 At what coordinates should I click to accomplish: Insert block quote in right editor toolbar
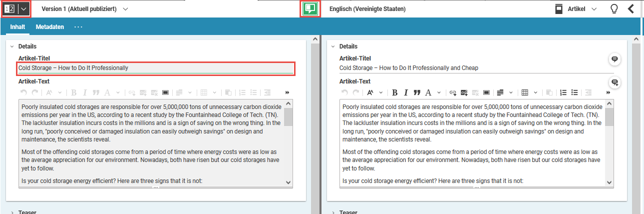pos(417,92)
